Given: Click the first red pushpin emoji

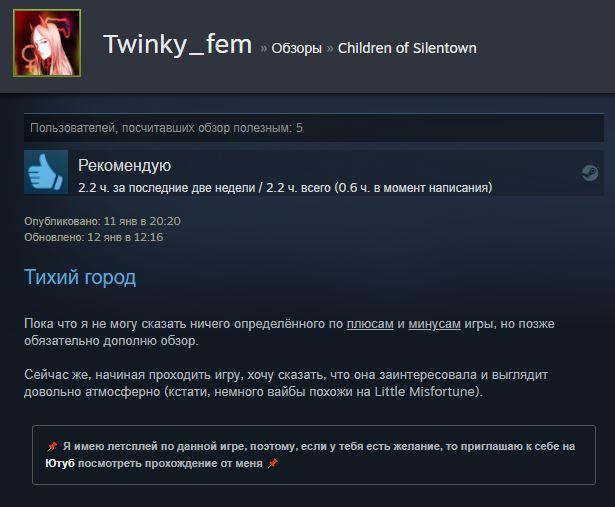Looking at the screenshot, I should coord(52,446).
